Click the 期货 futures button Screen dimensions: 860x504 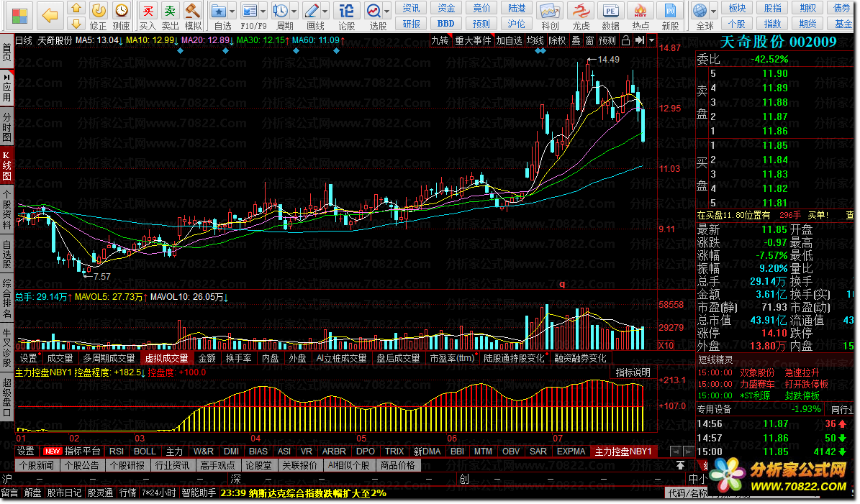[x=808, y=24]
